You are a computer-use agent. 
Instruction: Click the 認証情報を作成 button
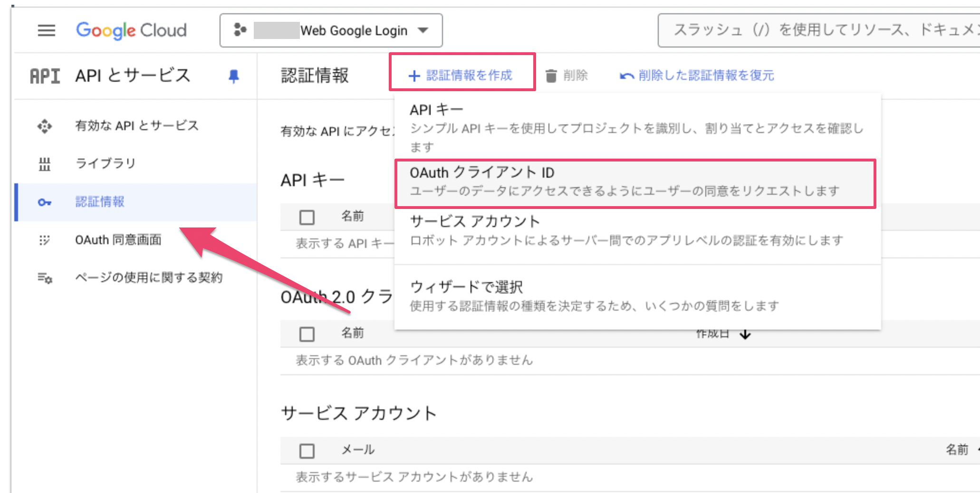click(461, 76)
